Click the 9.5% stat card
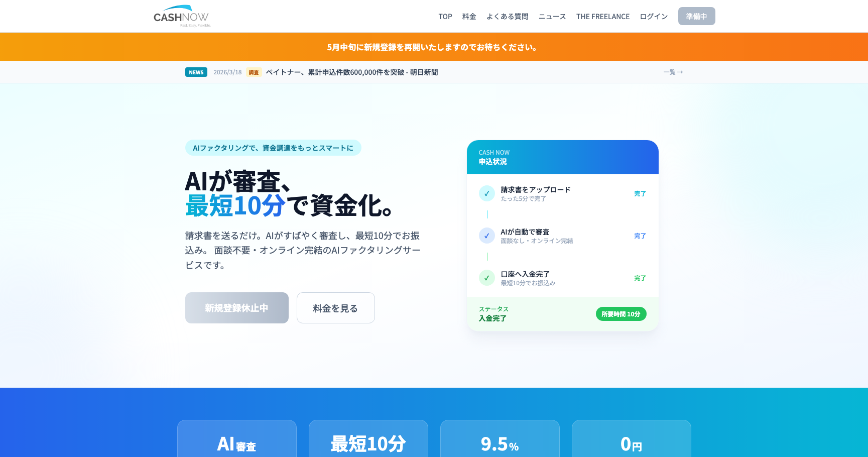Image resolution: width=868 pixels, height=457 pixels. tap(500, 439)
